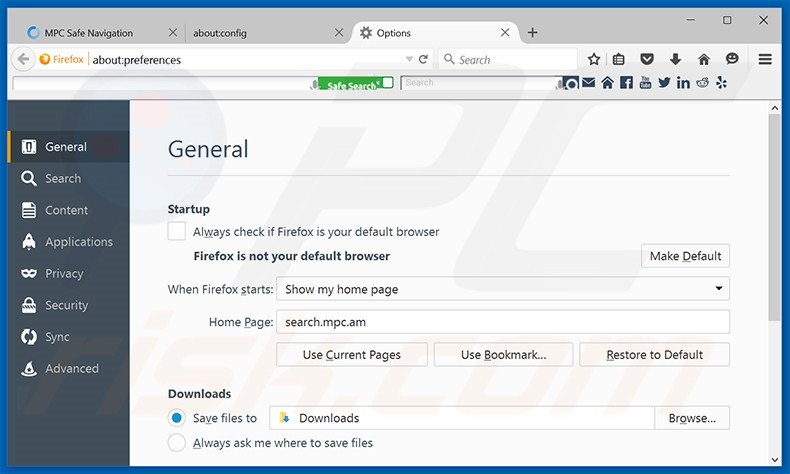
Task: Click Use Current Pages button
Action: coord(352,355)
